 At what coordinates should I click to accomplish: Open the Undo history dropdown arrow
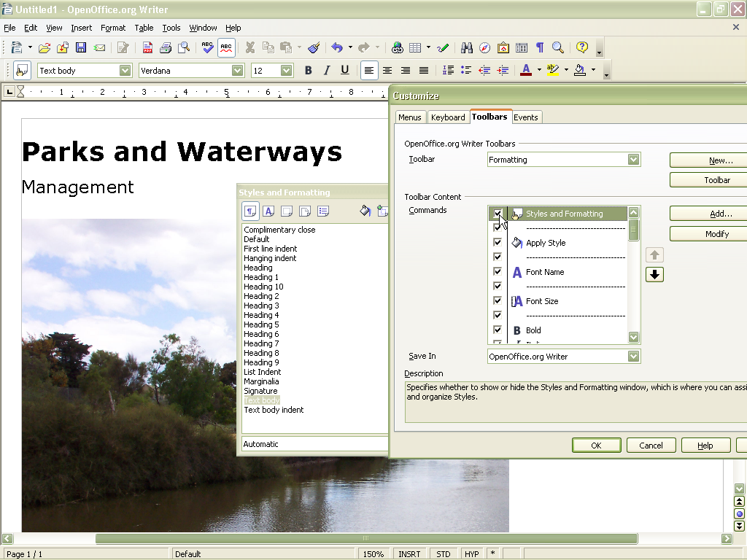click(350, 47)
